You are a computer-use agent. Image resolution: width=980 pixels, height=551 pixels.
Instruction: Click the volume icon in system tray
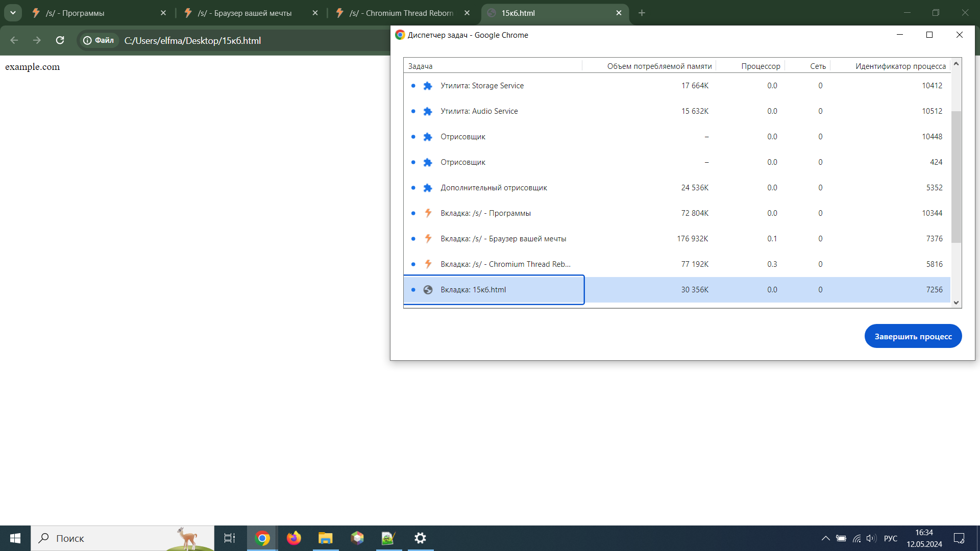click(871, 538)
